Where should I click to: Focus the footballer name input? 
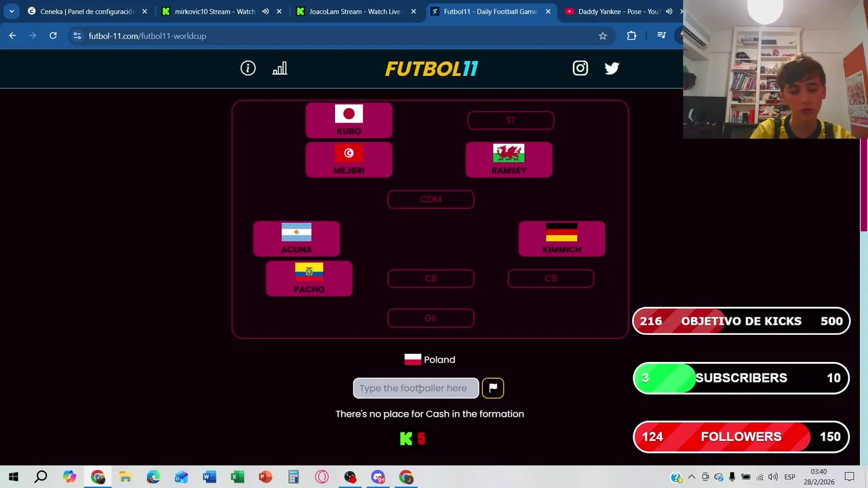[x=416, y=388]
